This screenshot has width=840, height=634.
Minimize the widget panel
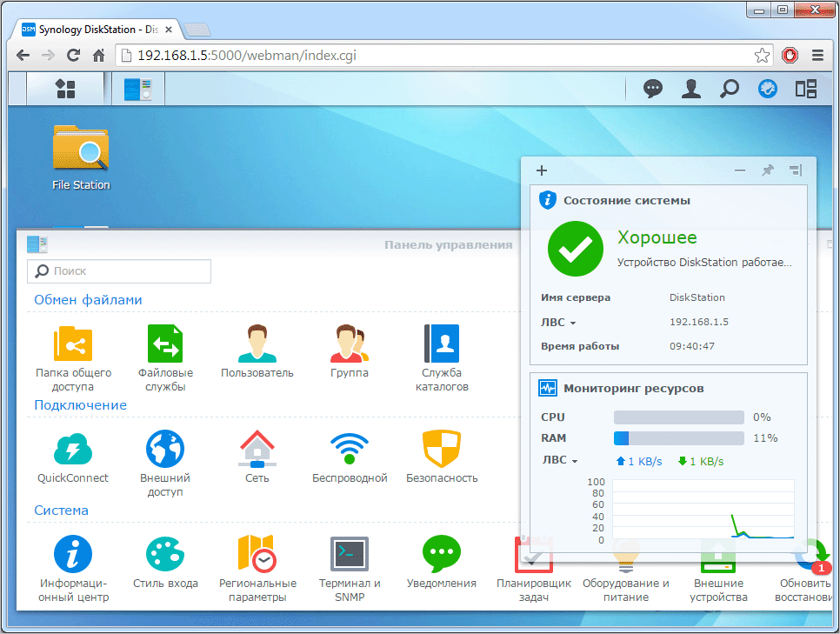(x=740, y=170)
